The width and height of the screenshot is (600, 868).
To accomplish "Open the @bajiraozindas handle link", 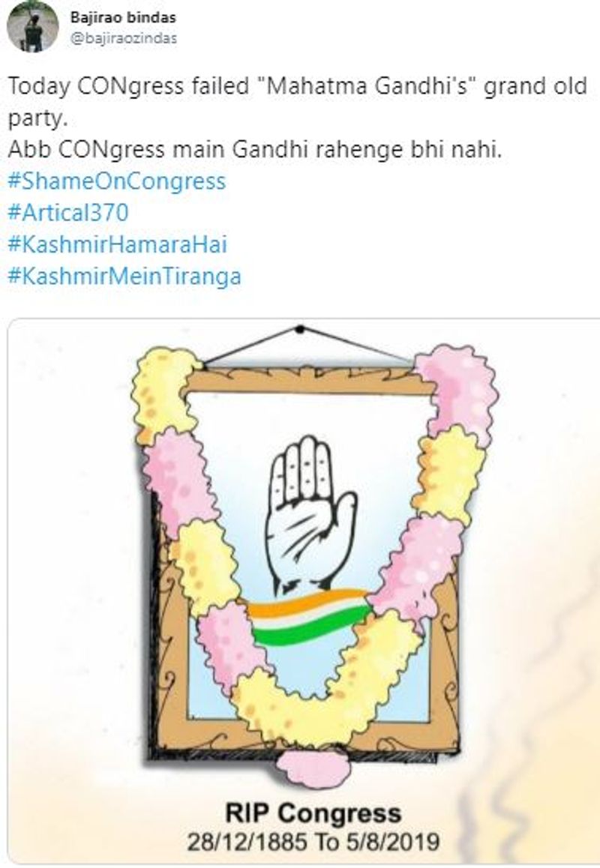I will point(124,38).
